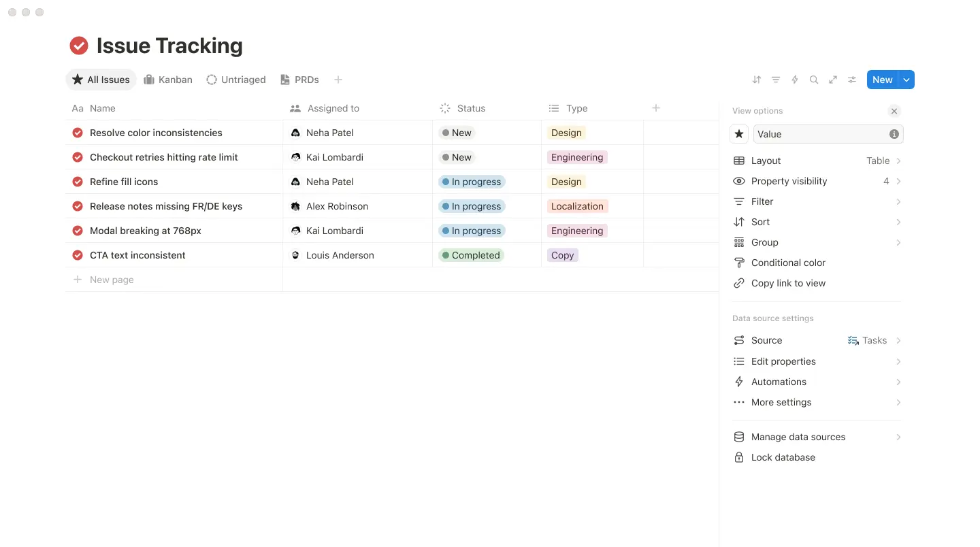The width and height of the screenshot is (980, 547).
Task: Open the Untriaged view tab
Action: 236,80
